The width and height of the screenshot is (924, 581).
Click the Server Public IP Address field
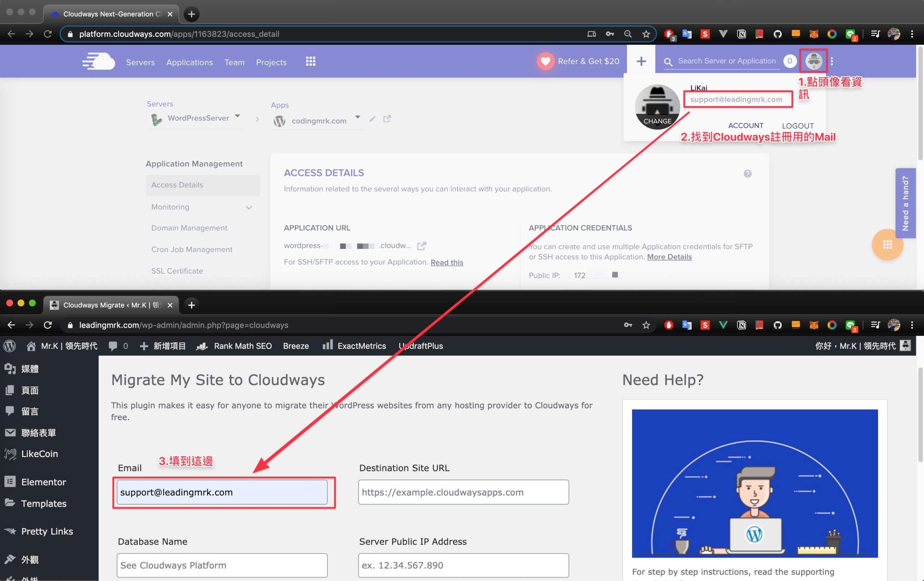tap(463, 565)
